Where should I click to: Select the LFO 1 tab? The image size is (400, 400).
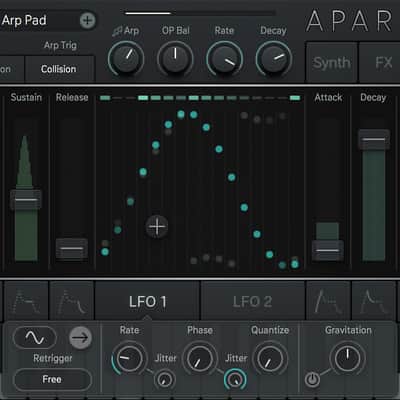147,301
